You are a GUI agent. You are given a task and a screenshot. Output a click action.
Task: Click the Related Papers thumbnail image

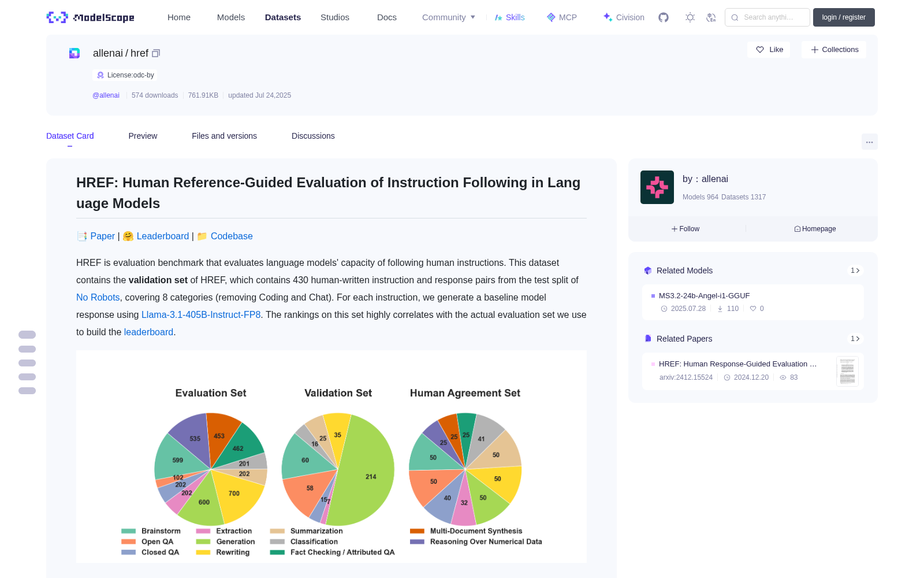pos(847,371)
